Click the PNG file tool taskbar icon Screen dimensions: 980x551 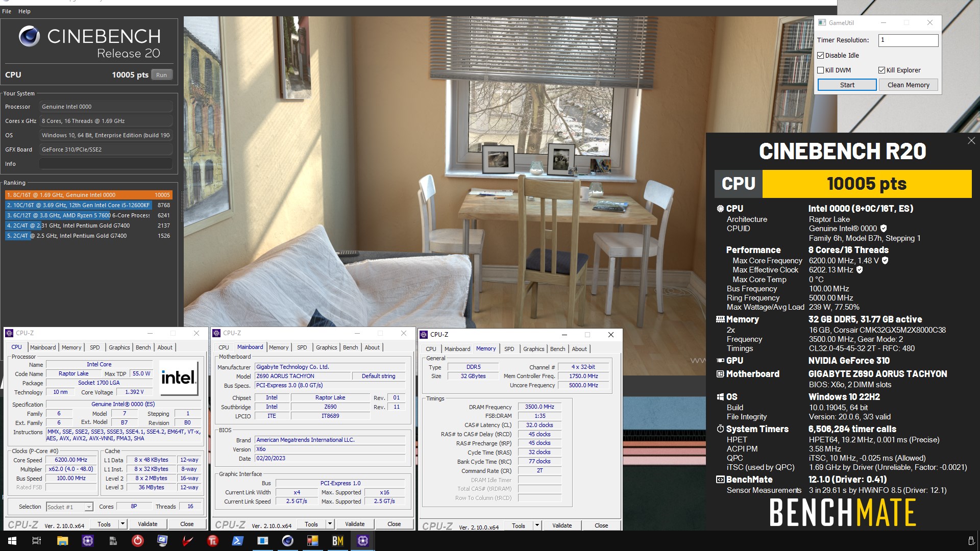click(113, 541)
